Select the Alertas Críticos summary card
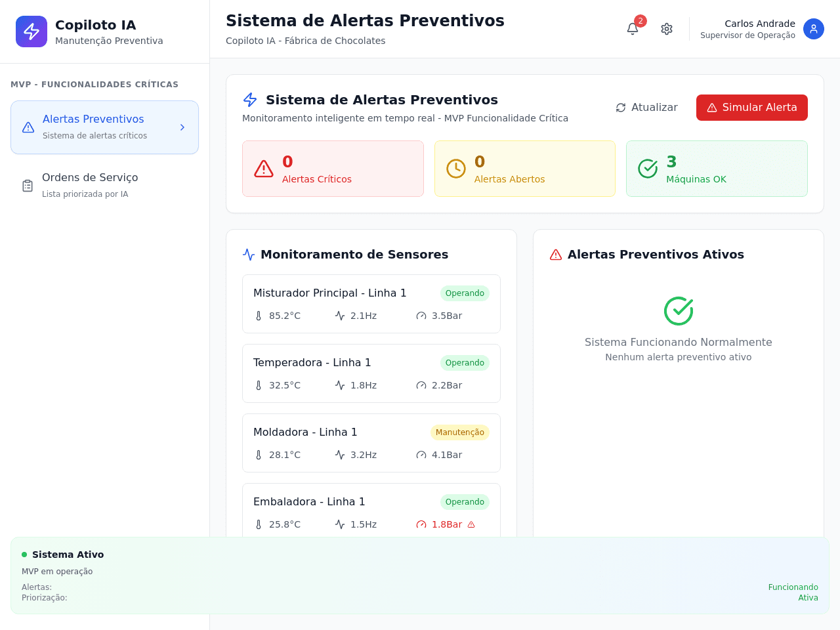840x630 pixels. (x=333, y=169)
